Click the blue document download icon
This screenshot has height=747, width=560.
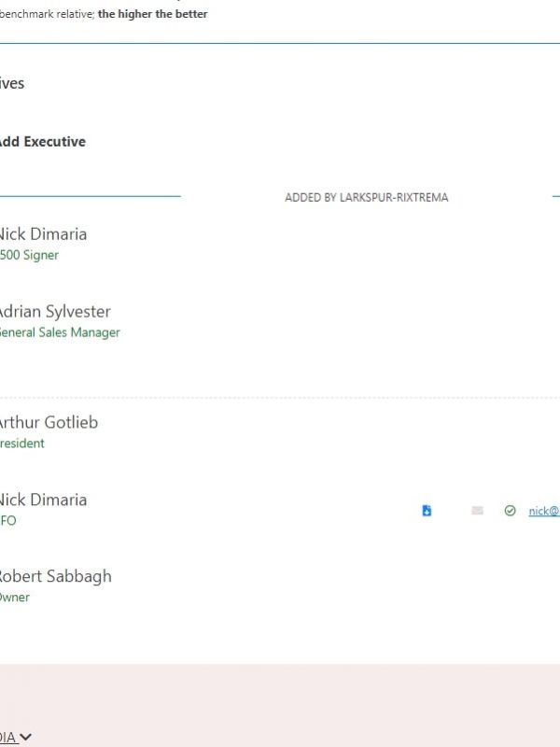point(427,511)
